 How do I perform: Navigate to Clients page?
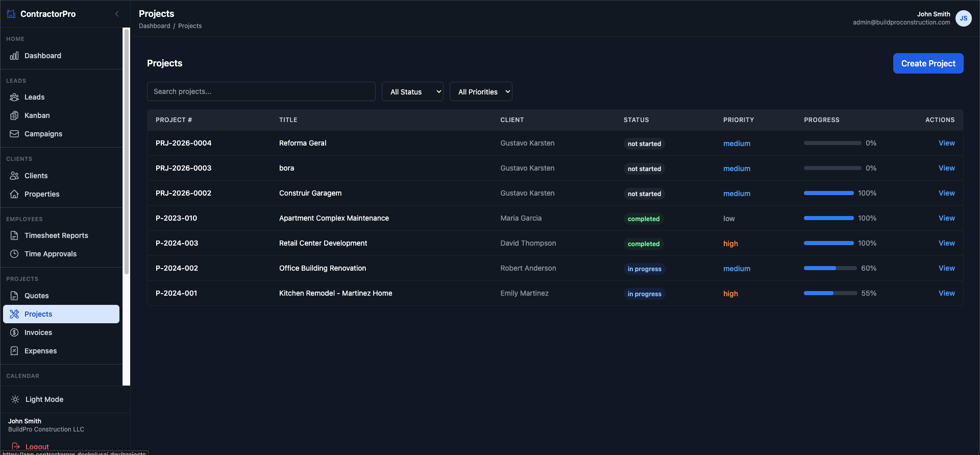click(x=61, y=176)
